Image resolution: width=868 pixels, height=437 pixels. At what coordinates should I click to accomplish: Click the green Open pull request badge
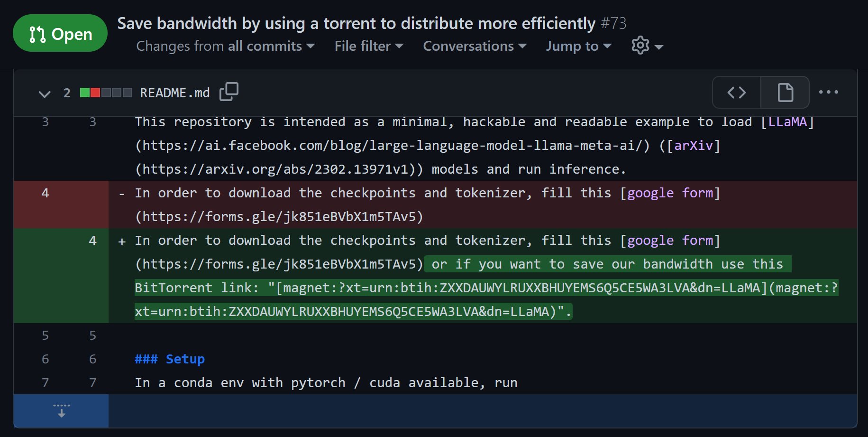pyautogui.click(x=60, y=33)
